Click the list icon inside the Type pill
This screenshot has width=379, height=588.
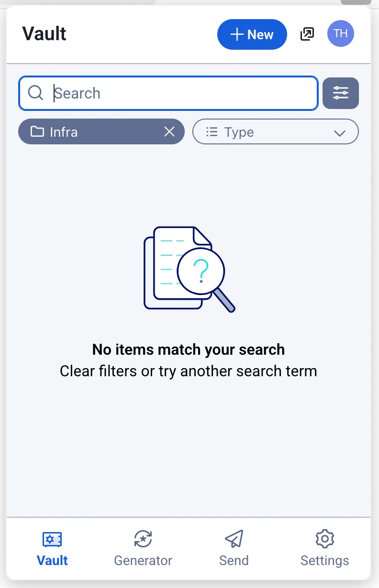pos(211,132)
